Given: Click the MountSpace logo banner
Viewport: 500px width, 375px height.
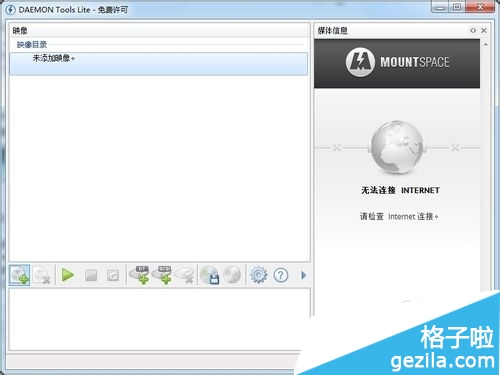Looking at the screenshot, I should (x=397, y=63).
